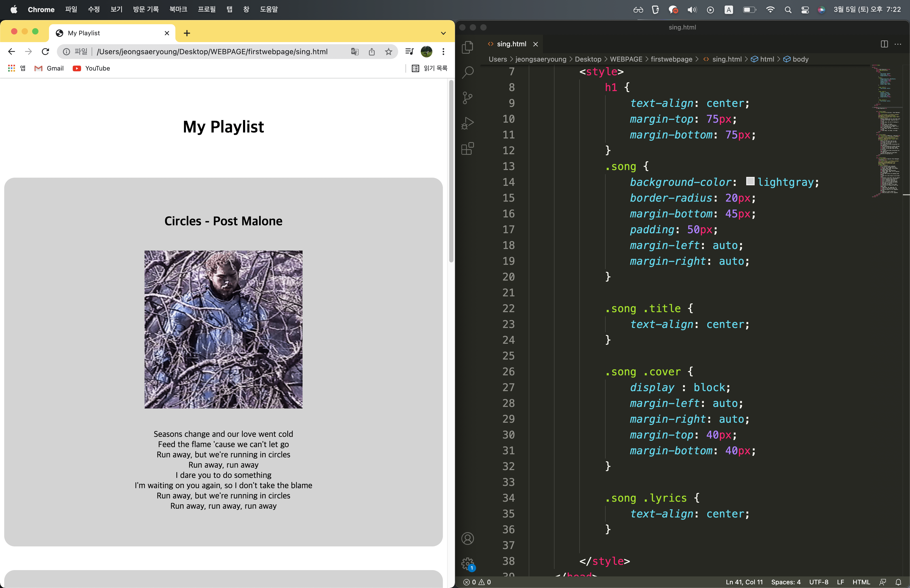Open the VS Code Explorer panel

point(467,47)
